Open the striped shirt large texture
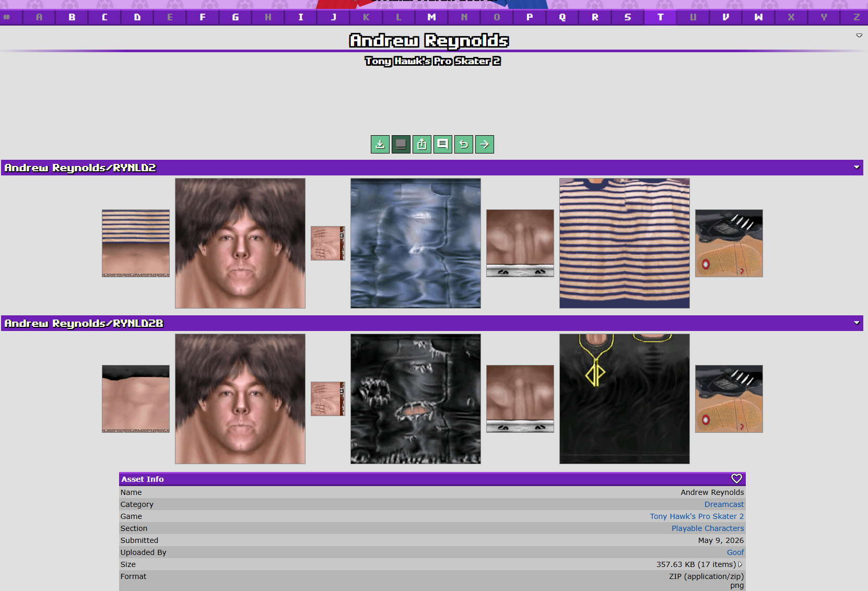Screen dimensions: 868x591 pos(625,243)
